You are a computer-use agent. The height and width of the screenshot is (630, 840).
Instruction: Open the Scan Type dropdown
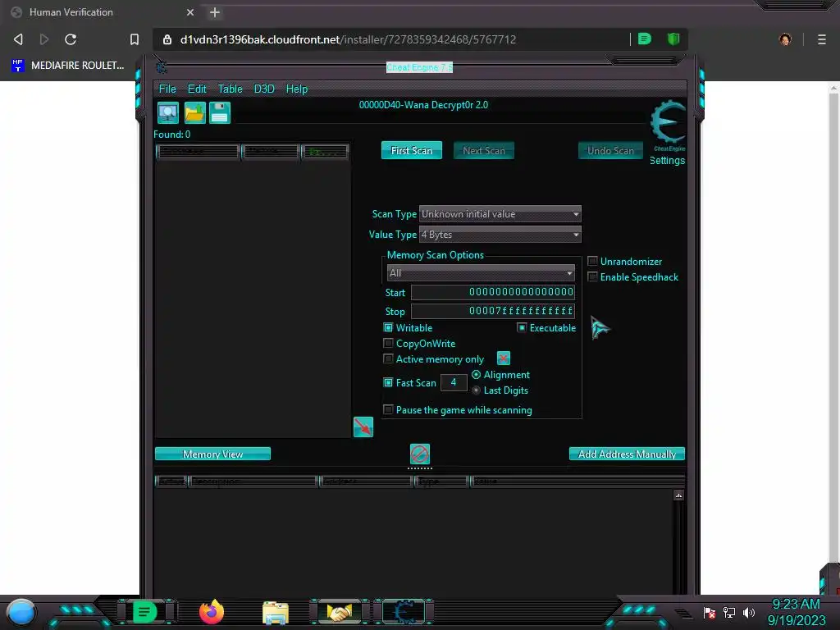coord(500,214)
